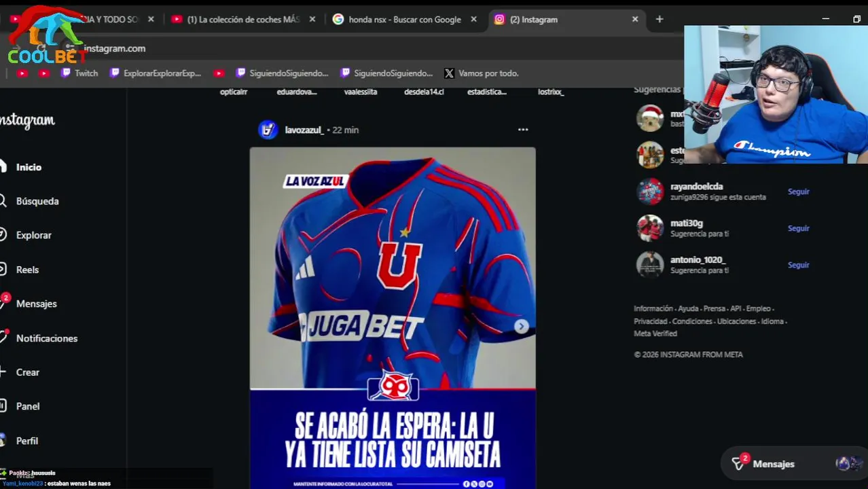Open Notificaciones in the Instagram sidebar
Image resolution: width=868 pixels, height=489 pixels.
pyautogui.click(x=47, y=338)
